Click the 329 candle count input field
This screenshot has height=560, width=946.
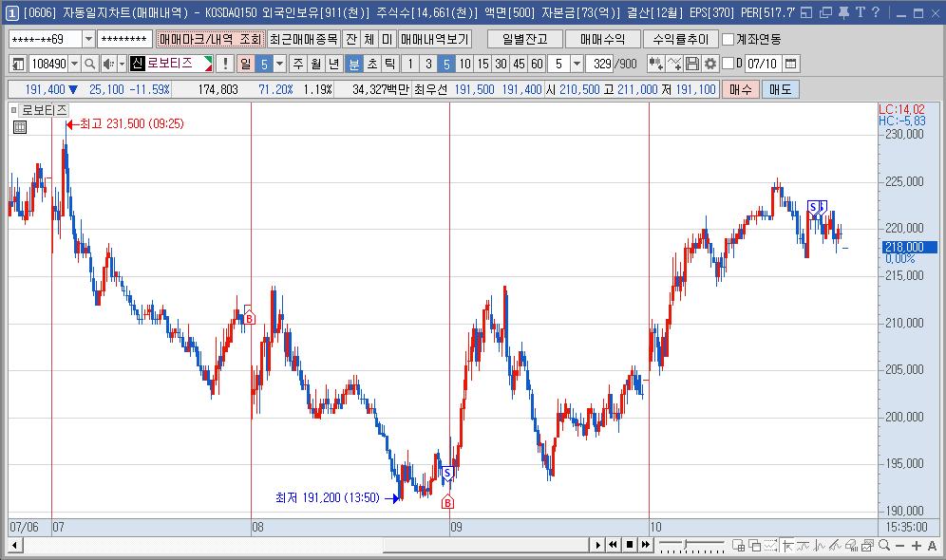(x=599, y=64)
